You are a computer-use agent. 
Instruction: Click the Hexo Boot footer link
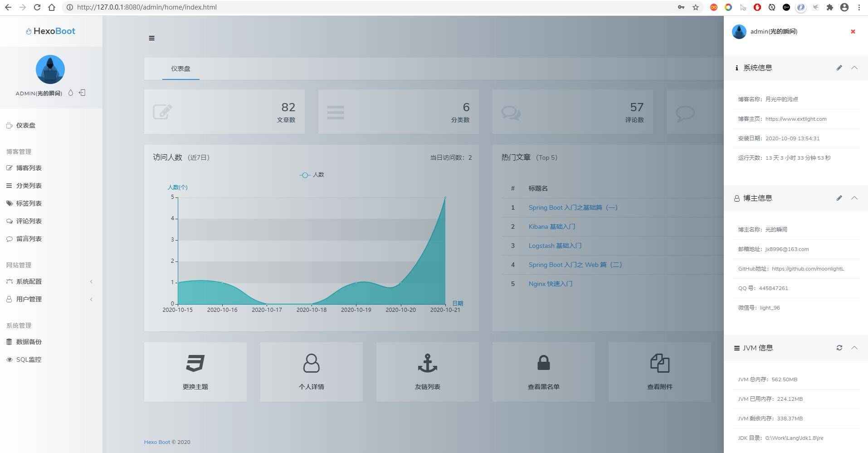(x=157, y=442)
